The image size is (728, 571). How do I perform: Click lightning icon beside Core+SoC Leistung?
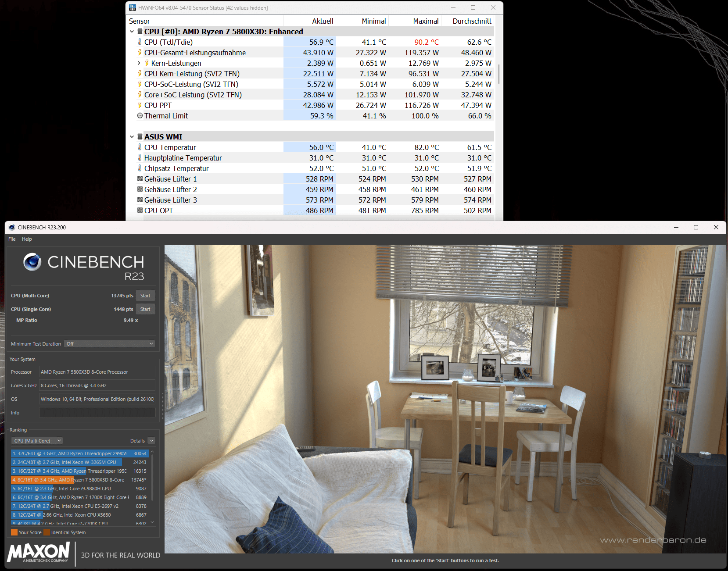pyautogui.click(x=140, y=95)
